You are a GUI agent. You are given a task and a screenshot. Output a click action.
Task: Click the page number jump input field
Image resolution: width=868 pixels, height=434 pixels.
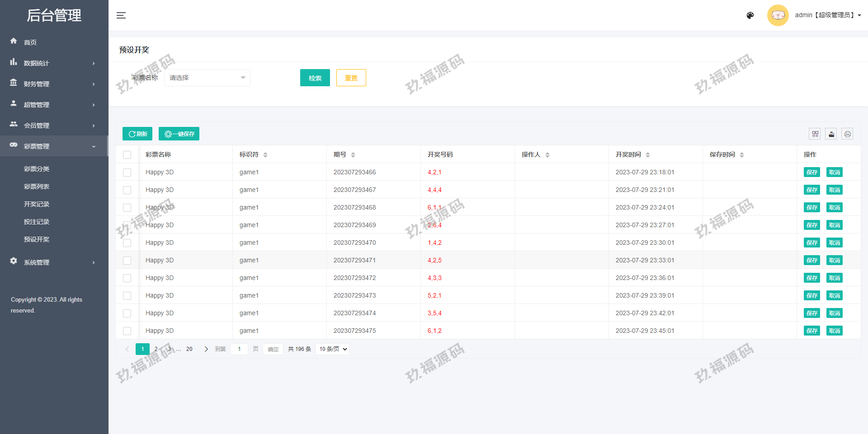(239, 349)
